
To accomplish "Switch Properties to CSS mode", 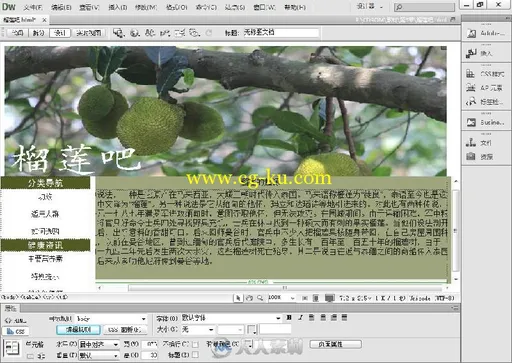I will click(x=16, y=331).
